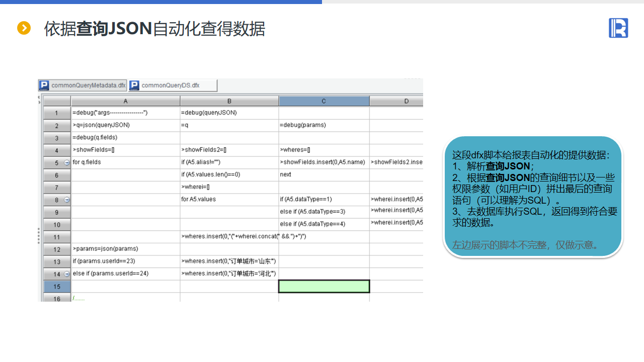This screenshot has width=644, height=362.
Task: Select row 3 header
Action: click(x=57, y=138)
